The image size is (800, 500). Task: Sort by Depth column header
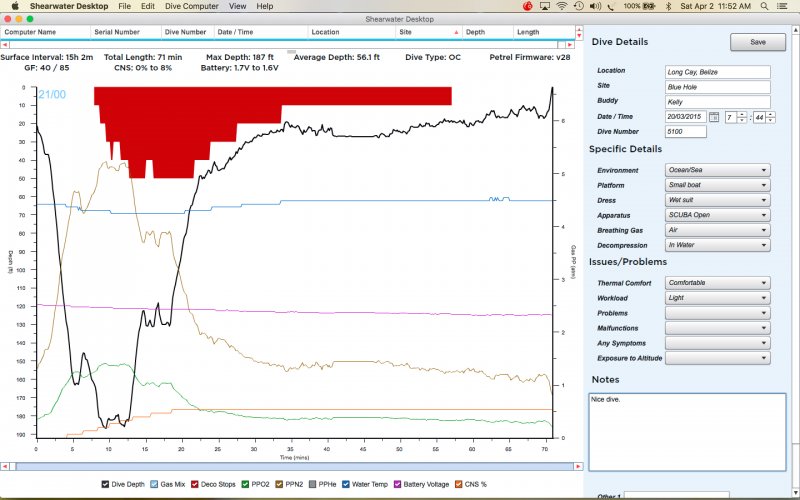point(488,32)
